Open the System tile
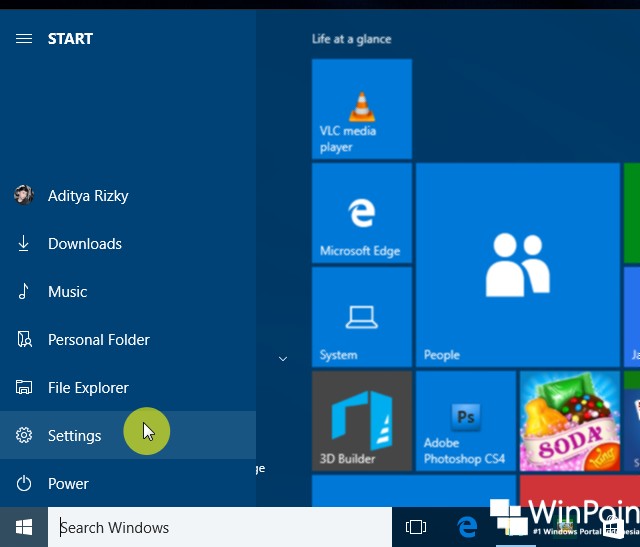Screen dimensions: 640x547 [362, 317]
